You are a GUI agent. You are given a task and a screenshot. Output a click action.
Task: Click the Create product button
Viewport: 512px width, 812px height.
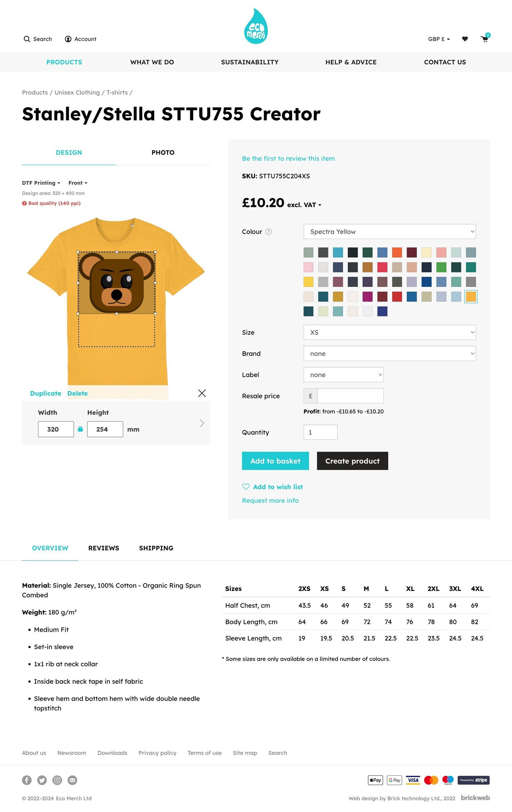(x=352, y=461)
